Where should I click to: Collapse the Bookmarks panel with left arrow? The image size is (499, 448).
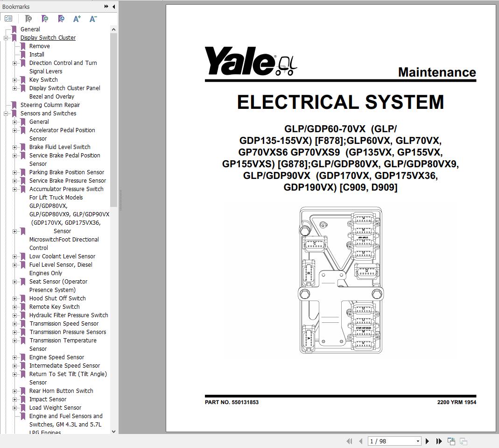pos(113,7)
